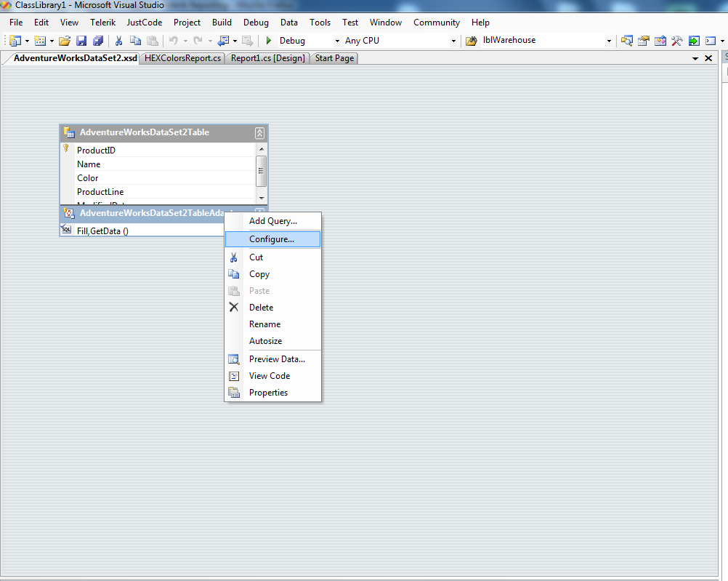728x581 pixels.
Task: Click the New Project toolbar icon
Action: point(15,41)
